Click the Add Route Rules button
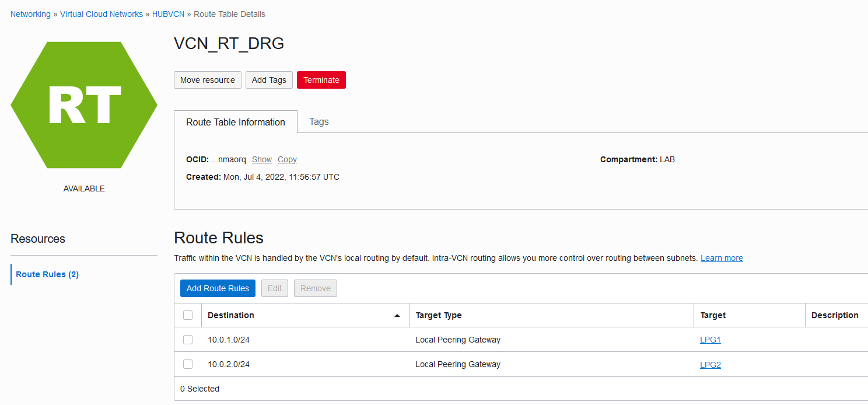Viewport: 868px width, 405px height. pos(218,288)
